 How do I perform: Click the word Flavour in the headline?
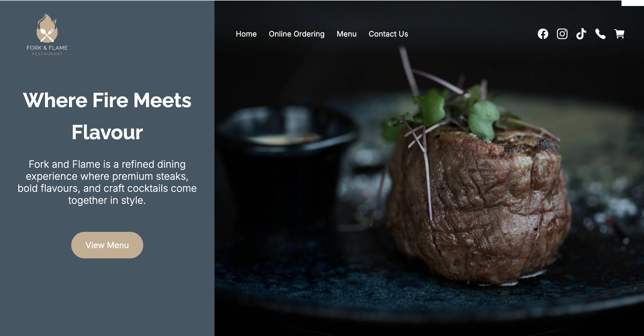coord(107,132)
